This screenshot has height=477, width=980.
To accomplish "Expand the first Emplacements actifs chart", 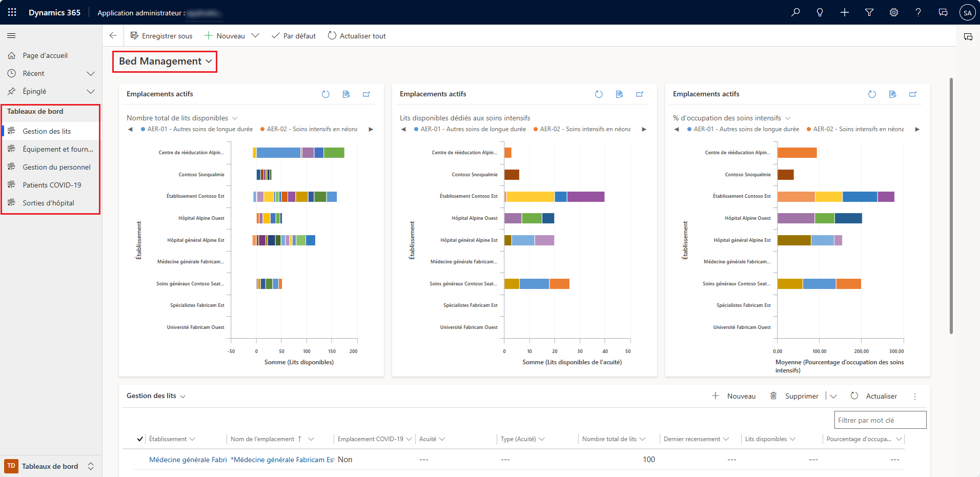I will (366, 94).
